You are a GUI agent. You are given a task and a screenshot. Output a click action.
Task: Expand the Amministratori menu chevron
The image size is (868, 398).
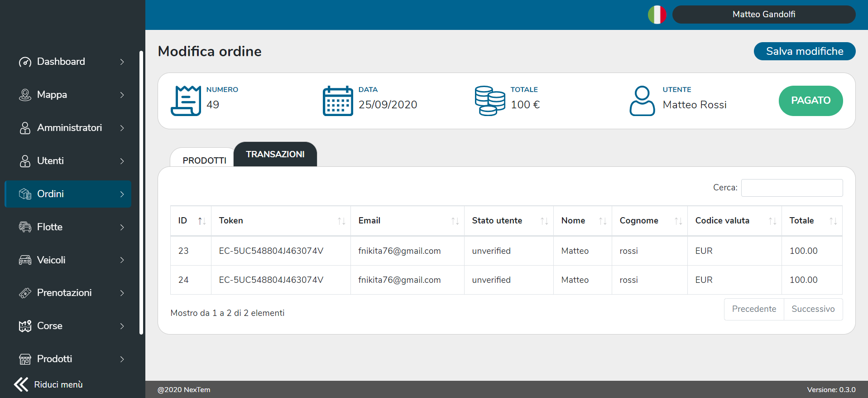tap(122, 128)
